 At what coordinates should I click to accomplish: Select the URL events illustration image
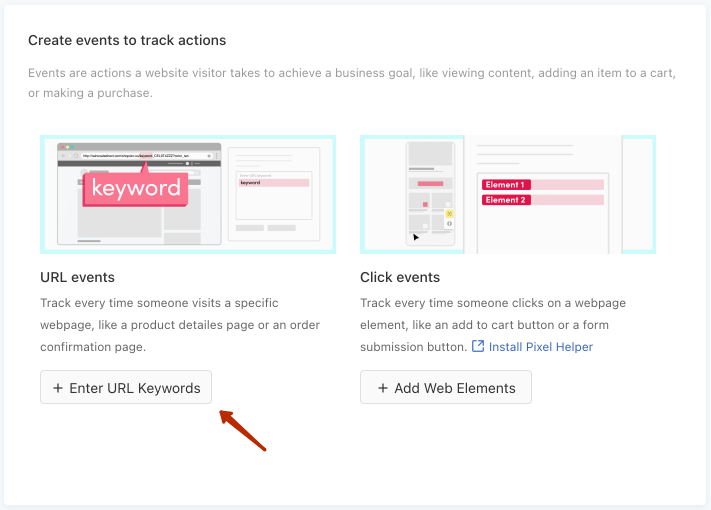click(x=188, y=195)
